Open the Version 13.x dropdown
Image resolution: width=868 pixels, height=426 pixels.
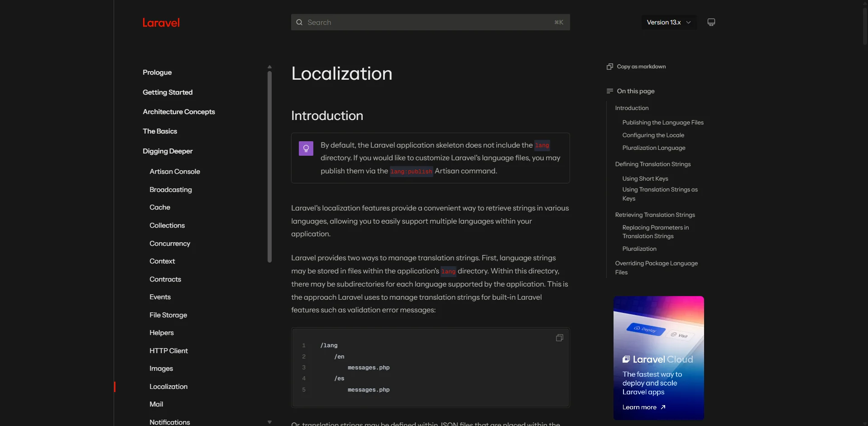tap(669, 22)
